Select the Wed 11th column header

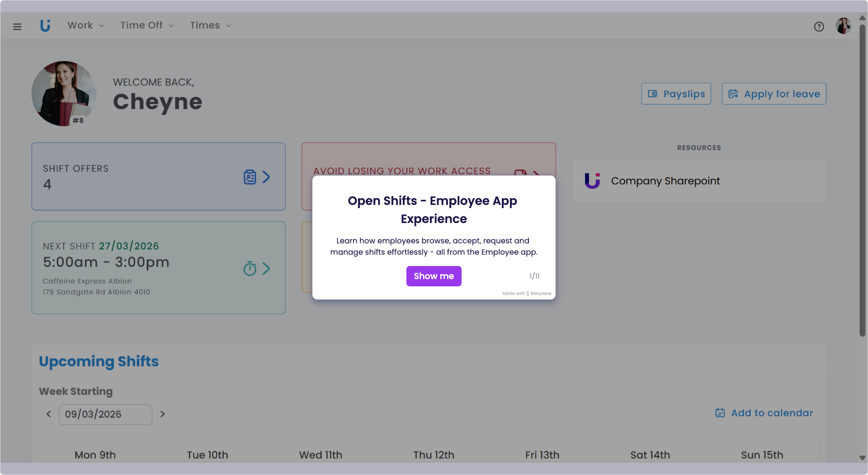pos(321,455)
